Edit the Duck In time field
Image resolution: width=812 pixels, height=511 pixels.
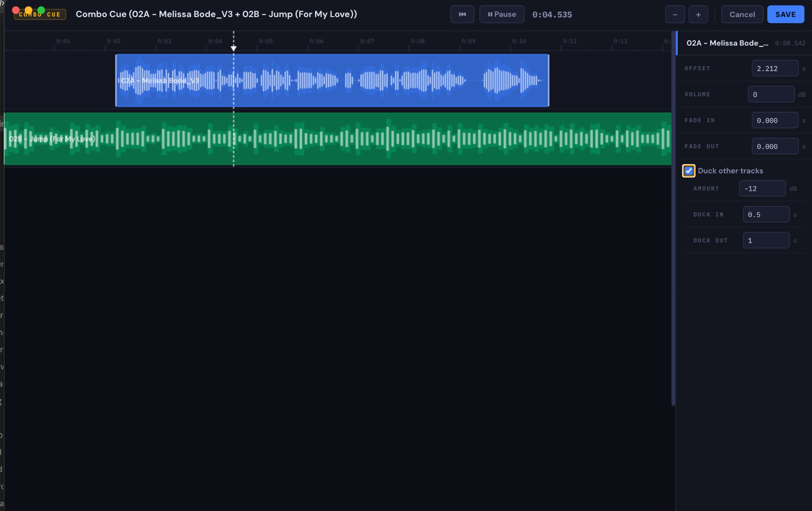click(x=766, y=214)
